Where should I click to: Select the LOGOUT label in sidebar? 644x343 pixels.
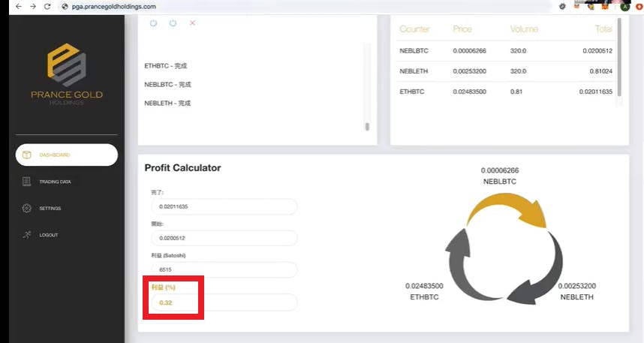click(48, 235)
